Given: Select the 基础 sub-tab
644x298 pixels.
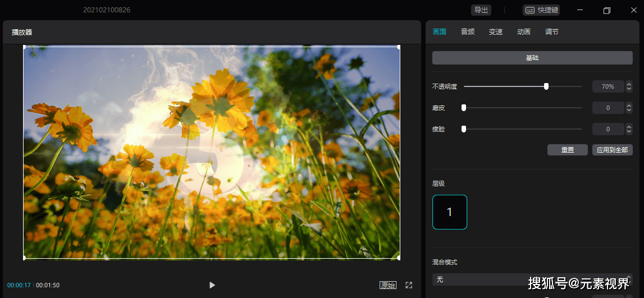Looking at the screenshot, I should 532,58.
